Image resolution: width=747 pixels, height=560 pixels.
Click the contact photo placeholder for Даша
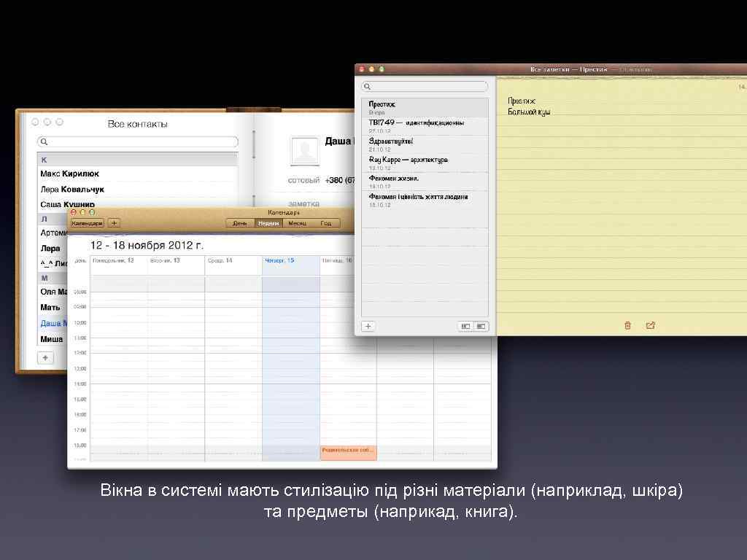coord(304,151)
